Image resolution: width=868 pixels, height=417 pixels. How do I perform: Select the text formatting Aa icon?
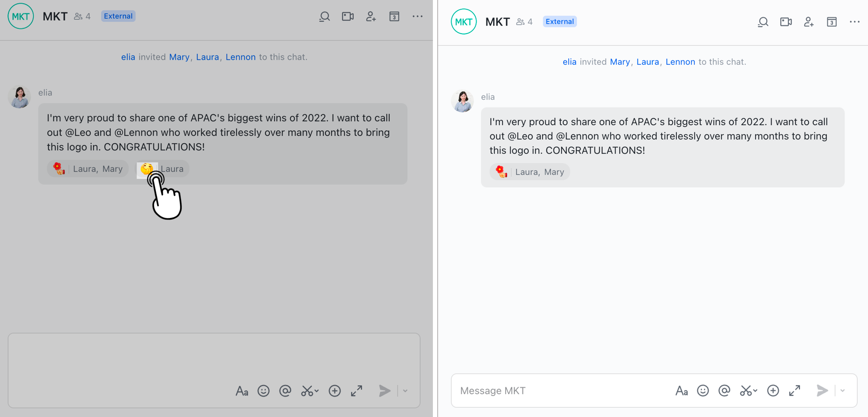tap(242, 391)
